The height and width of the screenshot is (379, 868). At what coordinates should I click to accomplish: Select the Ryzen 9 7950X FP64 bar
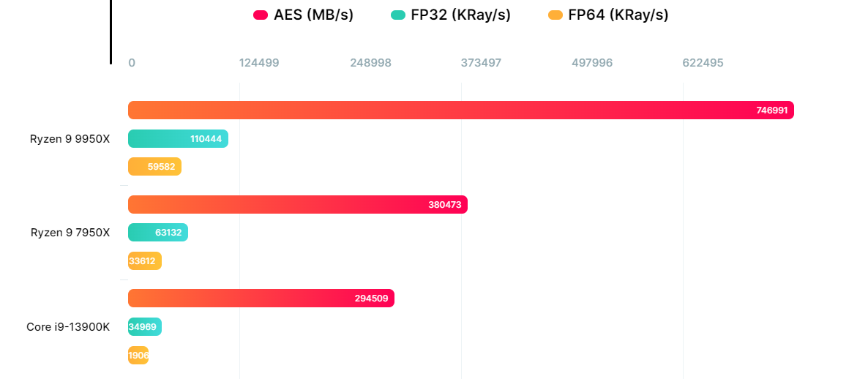pyautogui.click(x=145, y=261)
